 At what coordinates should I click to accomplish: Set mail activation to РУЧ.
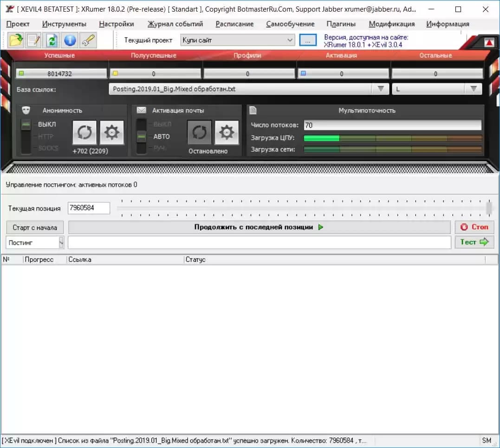pyautogui.click(x=159, y=148)
